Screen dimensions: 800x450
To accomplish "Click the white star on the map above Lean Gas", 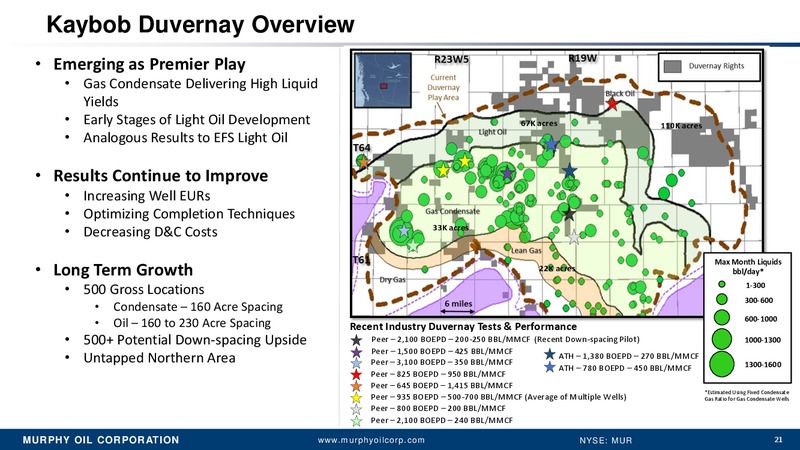I will pyautogui.click(x=574, y=237).
